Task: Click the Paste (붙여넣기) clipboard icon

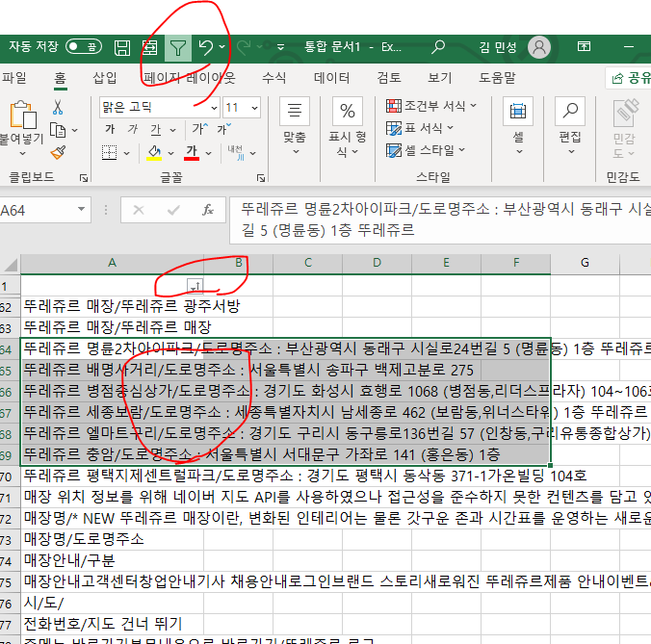Action: point(23,115)
